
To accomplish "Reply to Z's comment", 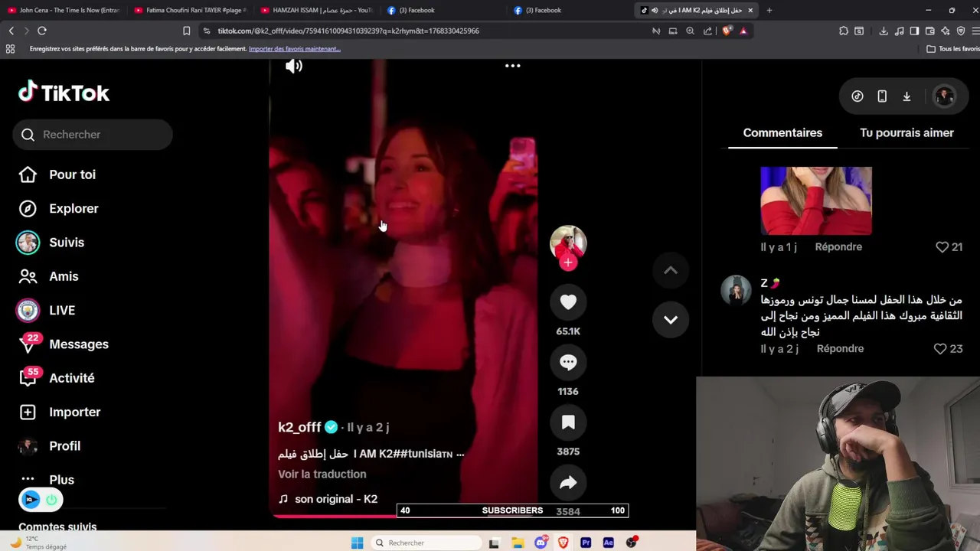I will point(840,349).
